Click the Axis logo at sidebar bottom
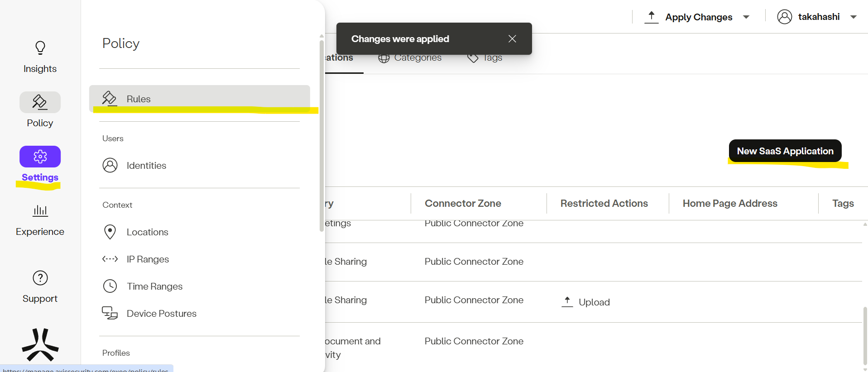Image resolution: width=868 pixels, height=372 pixels. tap(40, 345)
